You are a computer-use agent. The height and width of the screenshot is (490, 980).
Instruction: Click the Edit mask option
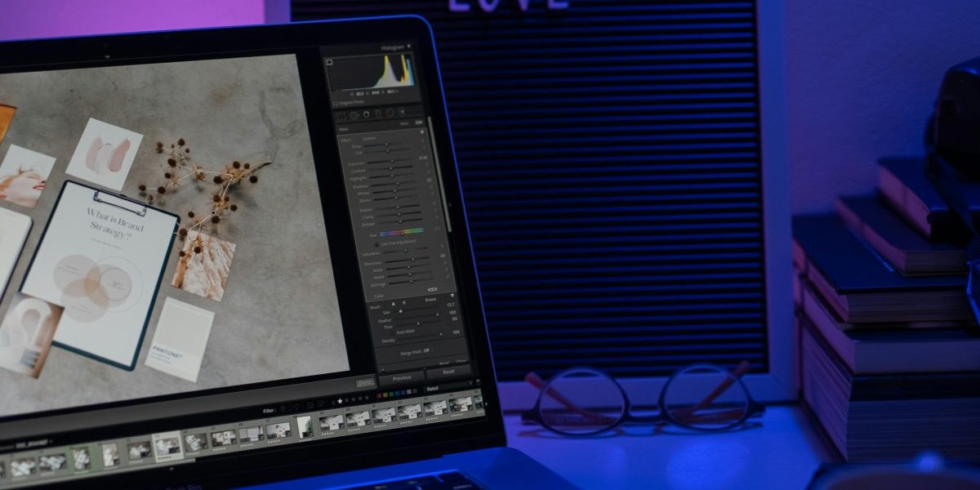click(x=418, y=122)
